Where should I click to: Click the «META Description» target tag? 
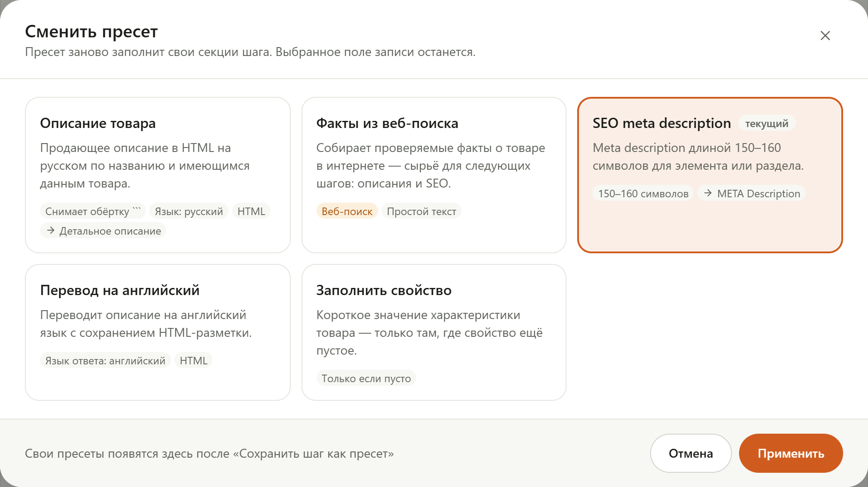tap(751, 193)
